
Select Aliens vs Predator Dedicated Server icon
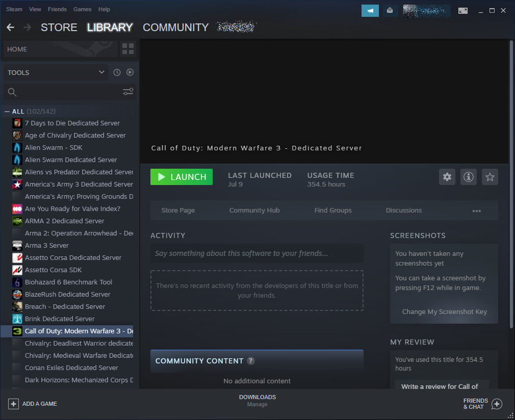tap(17, 172)
